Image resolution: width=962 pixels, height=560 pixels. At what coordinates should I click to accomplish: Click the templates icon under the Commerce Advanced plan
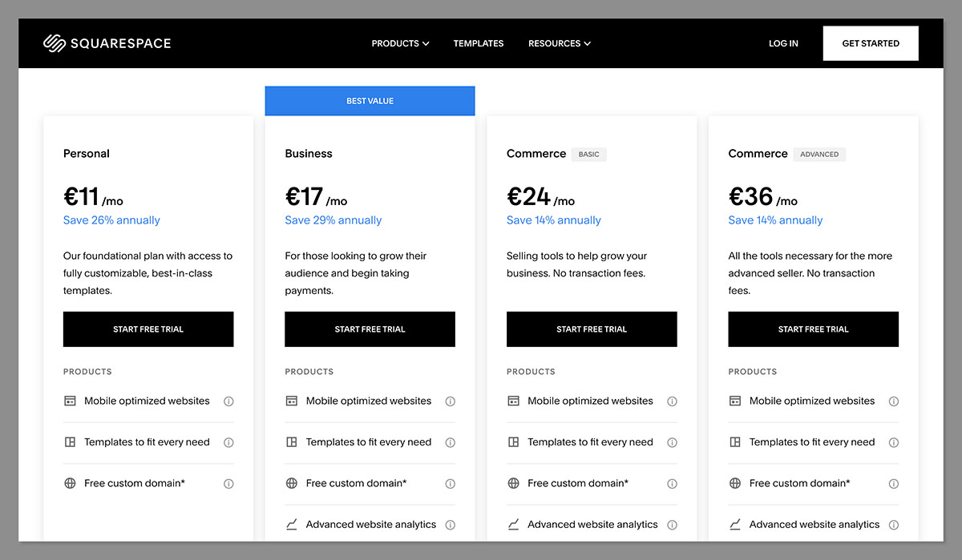735,441
